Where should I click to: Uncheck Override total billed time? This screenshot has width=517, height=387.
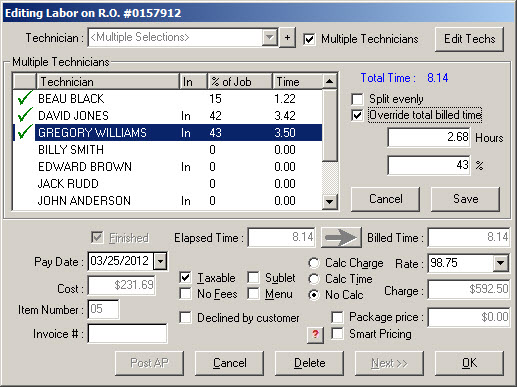coord(357,115)
